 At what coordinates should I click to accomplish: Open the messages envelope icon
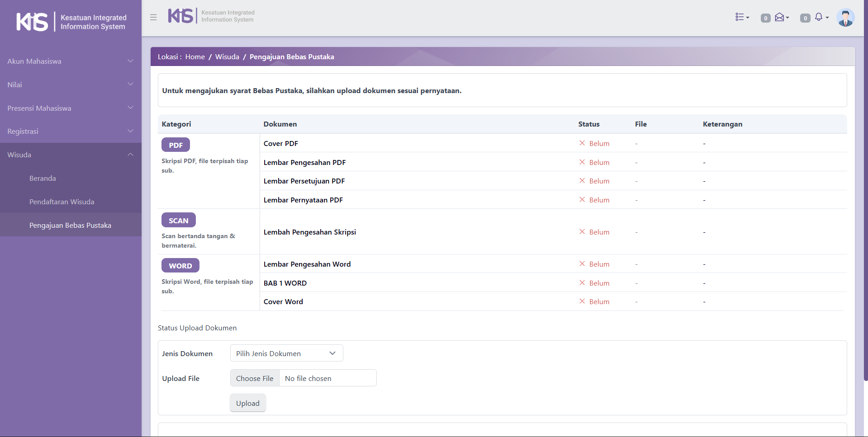coord(780,17)
